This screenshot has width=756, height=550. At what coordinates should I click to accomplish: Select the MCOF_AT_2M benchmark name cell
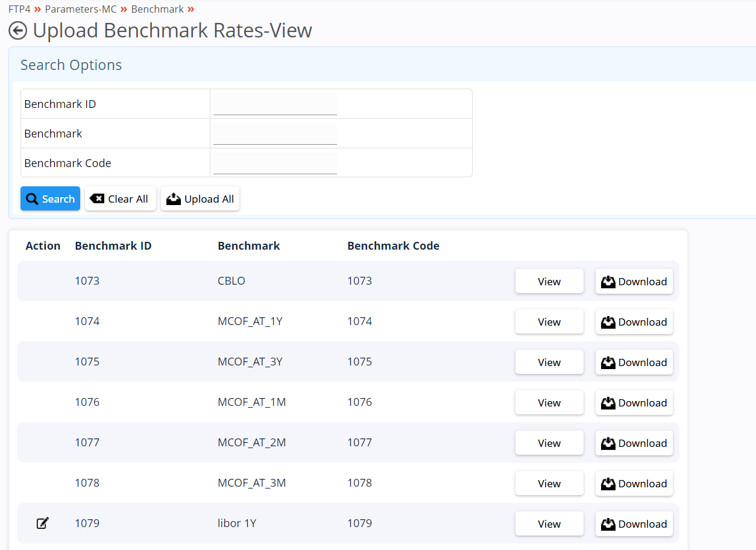252,442
